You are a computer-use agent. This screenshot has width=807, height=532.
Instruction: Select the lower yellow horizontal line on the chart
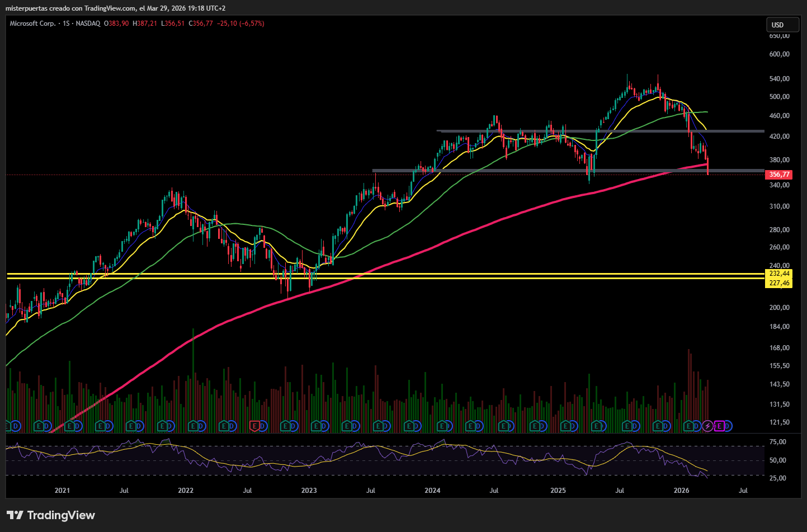click(385, 278)
